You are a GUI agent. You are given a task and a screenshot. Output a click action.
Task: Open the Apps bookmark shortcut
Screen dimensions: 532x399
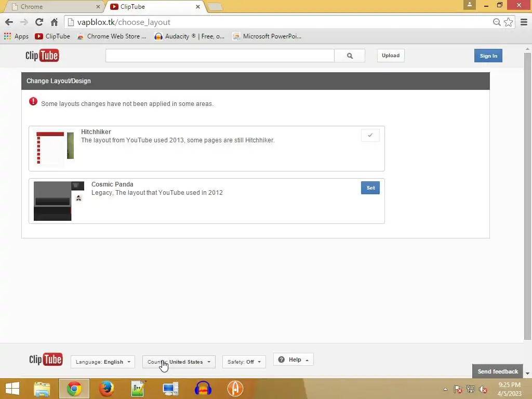tap(16, 36)
